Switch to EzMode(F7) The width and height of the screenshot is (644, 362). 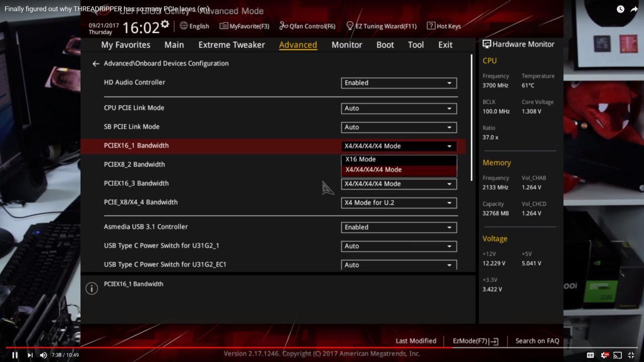pos(475,341)
